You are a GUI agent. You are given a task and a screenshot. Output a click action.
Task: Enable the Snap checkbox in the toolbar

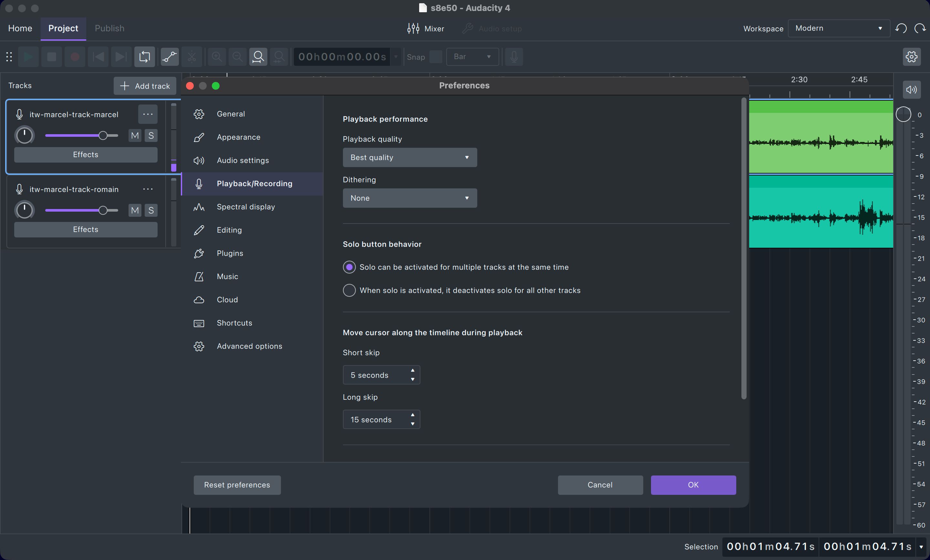pos(436,57)
